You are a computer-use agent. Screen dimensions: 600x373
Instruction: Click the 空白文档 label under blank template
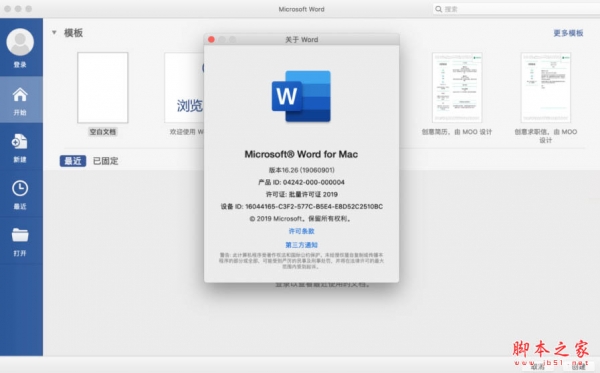tap(103, 132)
